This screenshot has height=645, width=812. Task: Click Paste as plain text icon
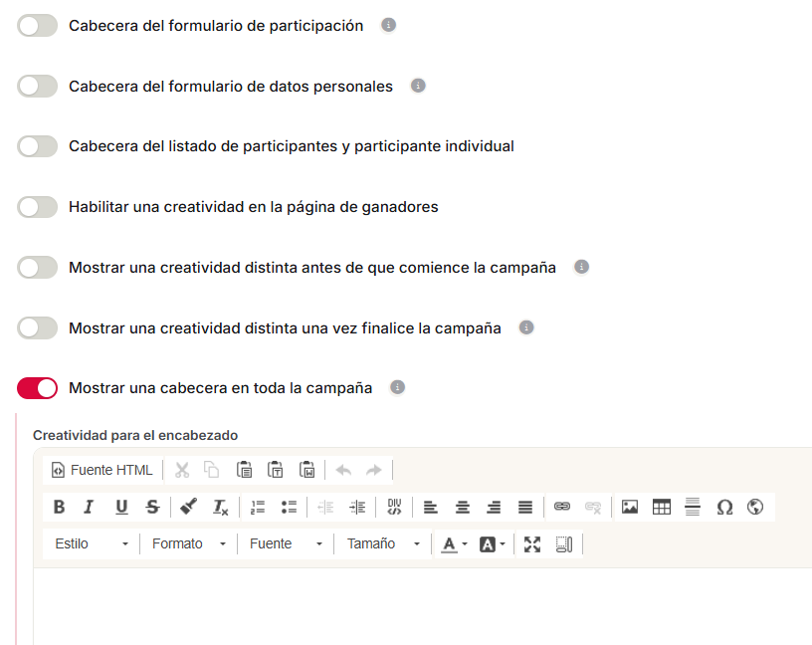[275, 470]
